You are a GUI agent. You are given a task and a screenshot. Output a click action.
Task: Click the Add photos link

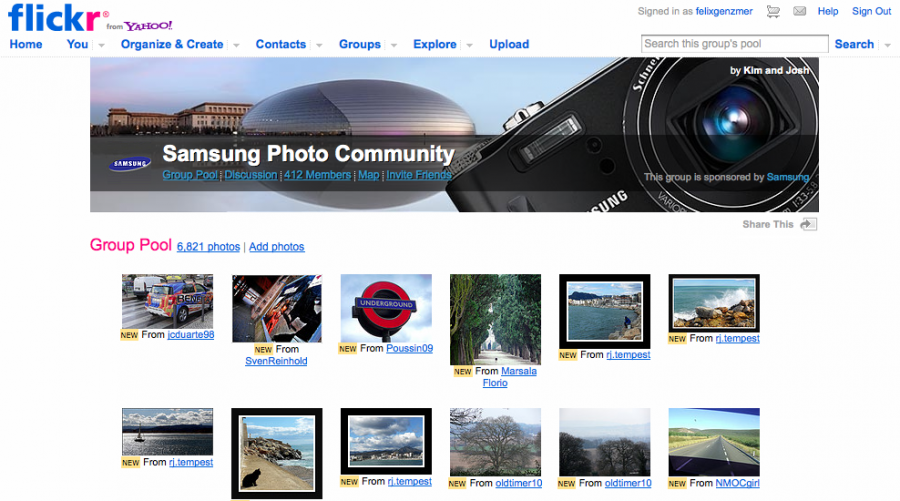coord(277,247)
